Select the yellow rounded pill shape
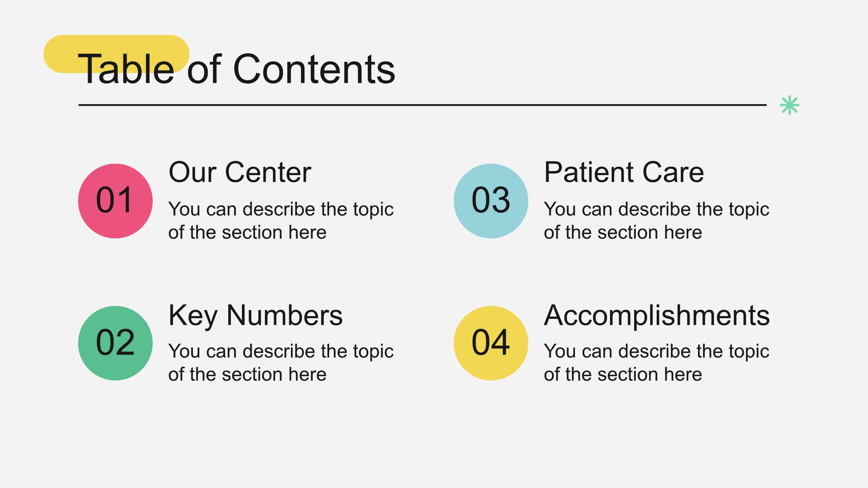868x488 pixels. pos(117,54)
